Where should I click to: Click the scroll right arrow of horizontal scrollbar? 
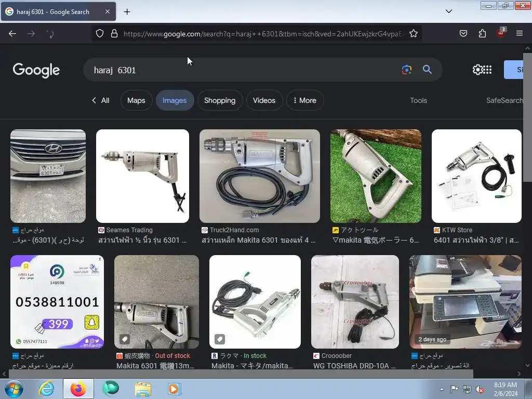point(519,374)
